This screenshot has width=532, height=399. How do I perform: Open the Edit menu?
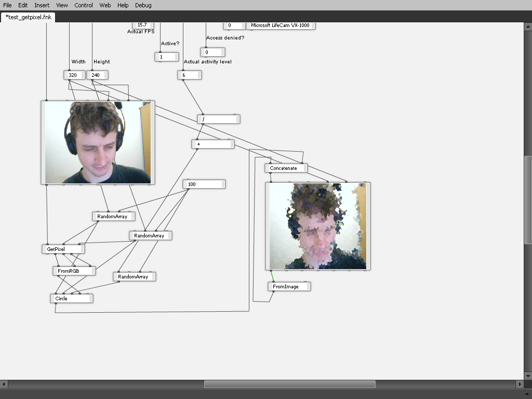(23, 5)
